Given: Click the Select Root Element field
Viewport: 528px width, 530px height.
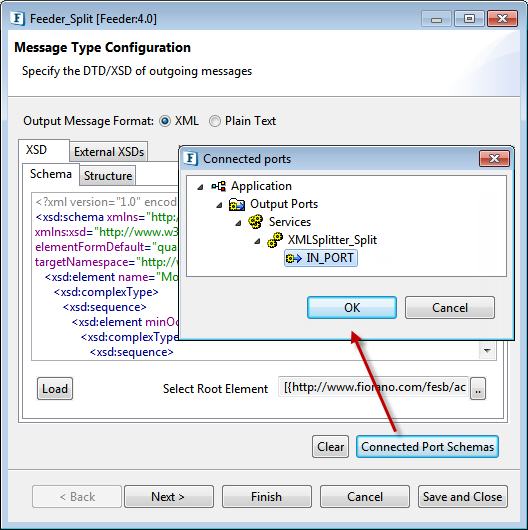Looking at the screenshot, I should [x=374, y=387].
